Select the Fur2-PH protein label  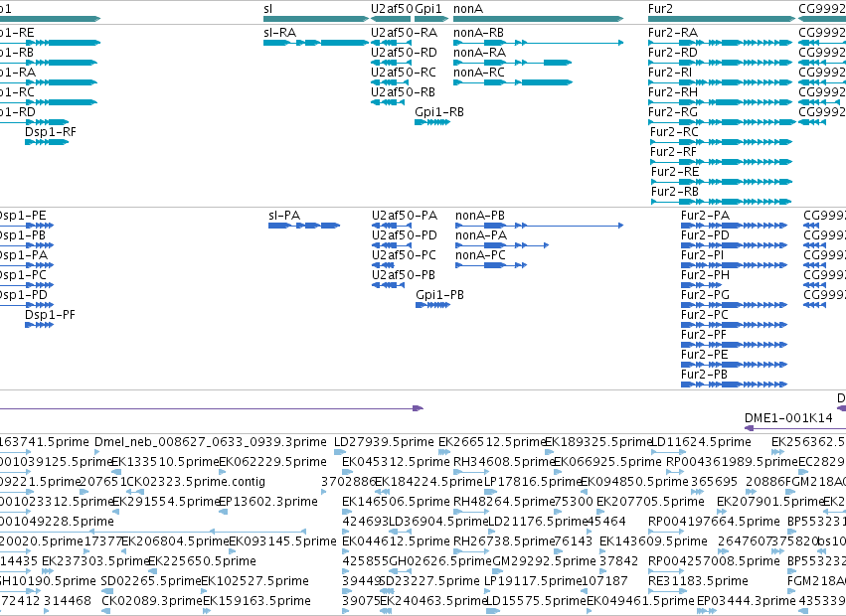coord(705,275)
